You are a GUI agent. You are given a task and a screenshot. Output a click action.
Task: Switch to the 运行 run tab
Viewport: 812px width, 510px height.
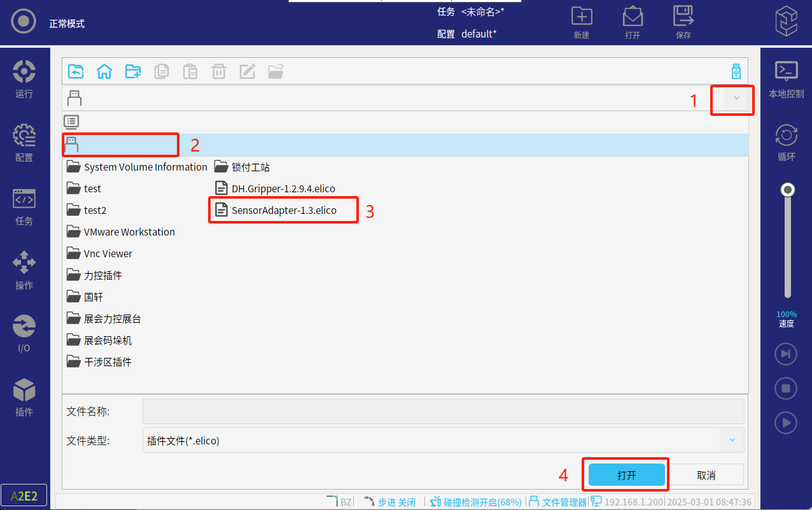tap(24, 78)
